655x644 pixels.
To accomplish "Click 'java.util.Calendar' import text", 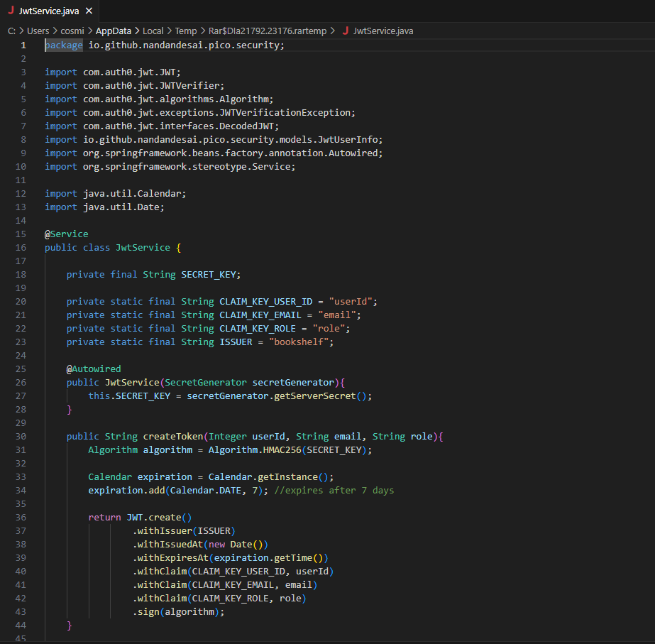I will (132, 194).
